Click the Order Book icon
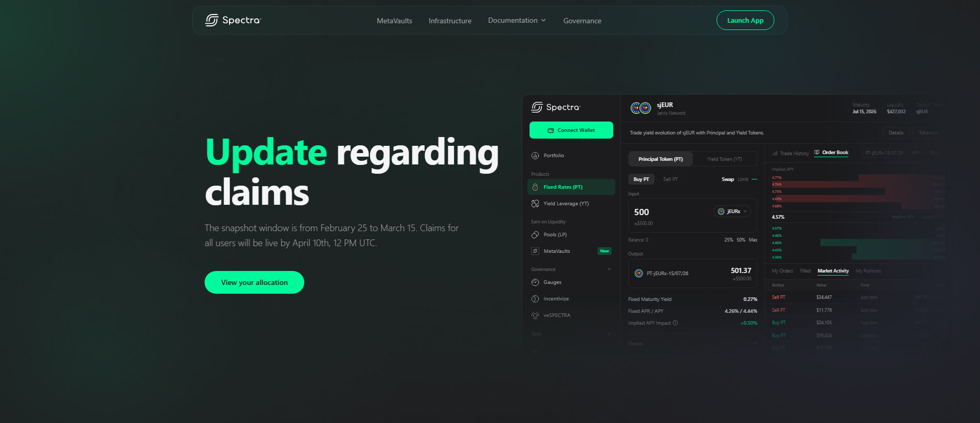Viewport: 980px width, 423px height. click(817, 153)
